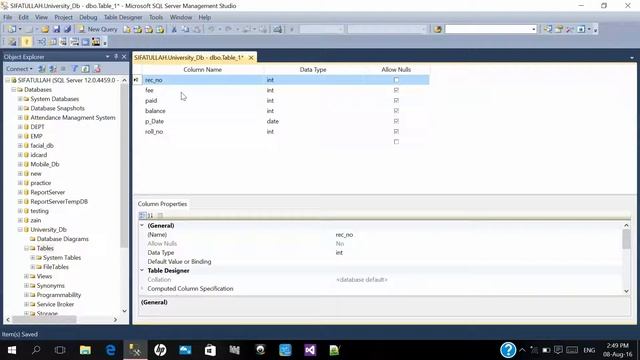
Task: Click the Set Primary Key icon
Action: [27, 42]
